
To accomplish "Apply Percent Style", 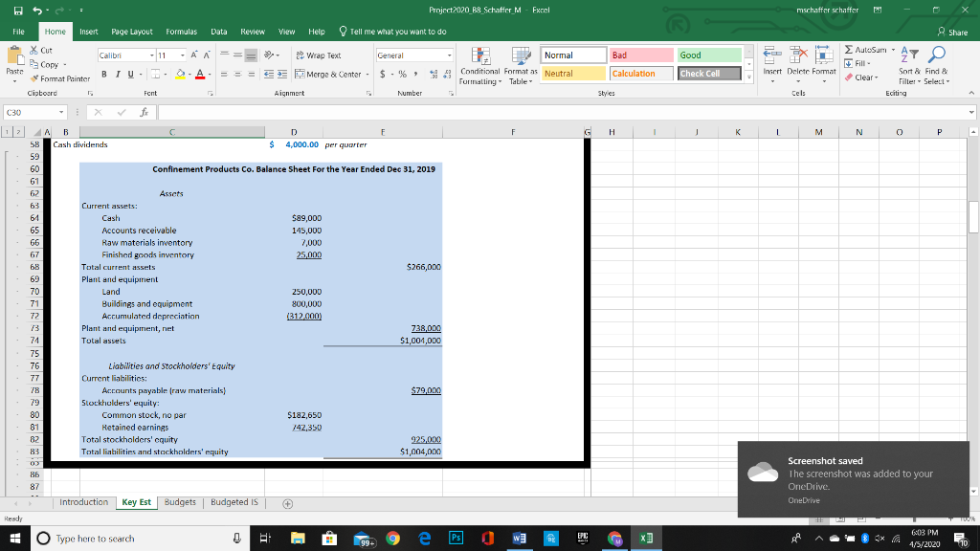I will 403,75.
